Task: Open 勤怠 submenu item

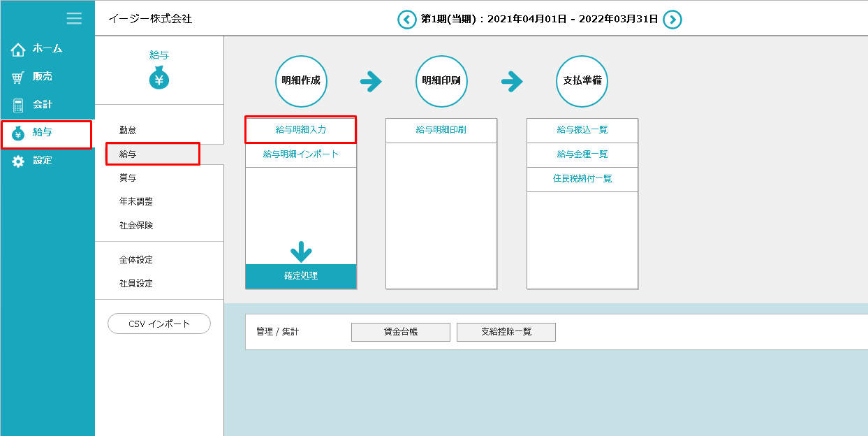Action: pyautogui.click(x=128, y=130)
